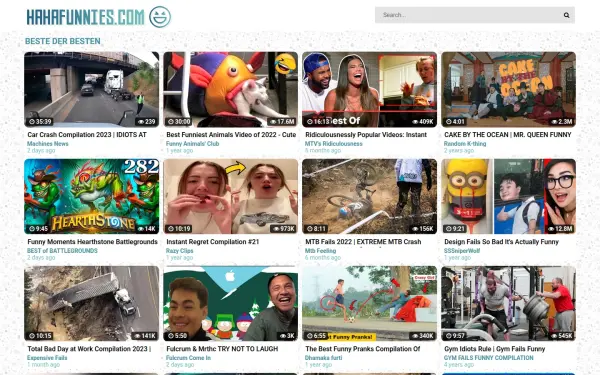Open the MTB Fails 2022 thumbnail
Screen dimensions: 600x375
369,197
